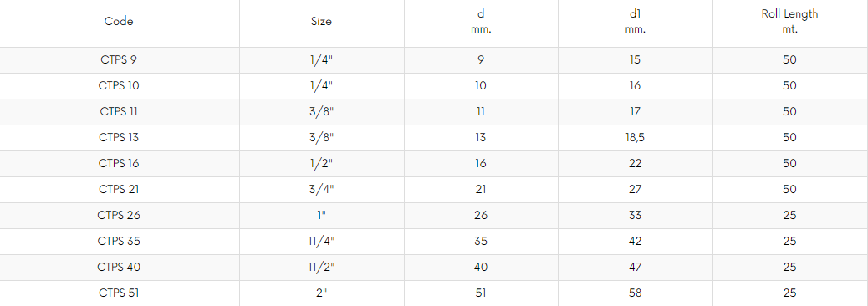Click the CTPS 13 code cell
This screenshot has width=868, height=306.
(119, 138)
